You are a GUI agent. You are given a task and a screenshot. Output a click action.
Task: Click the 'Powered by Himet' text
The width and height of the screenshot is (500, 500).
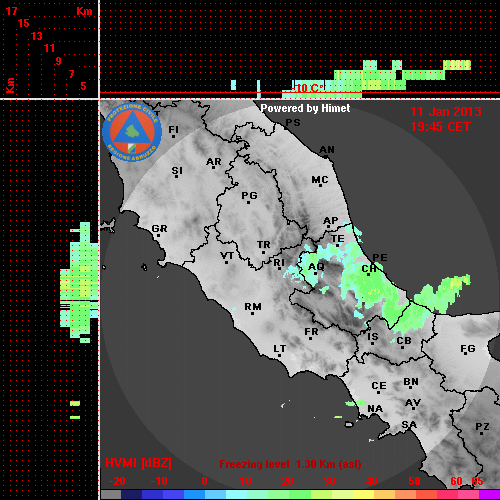(305, 108)
